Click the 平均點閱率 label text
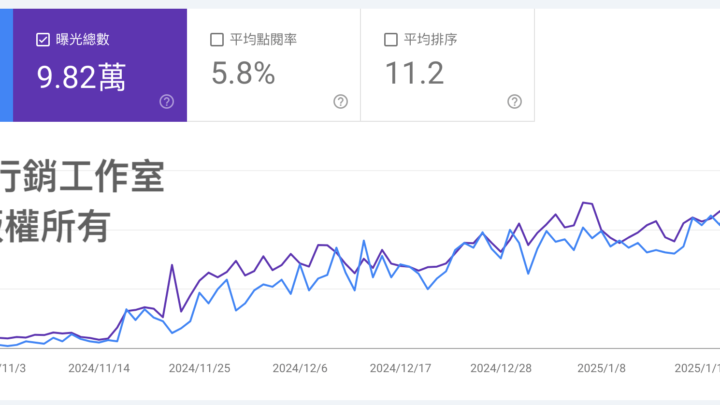This screenshot has width=720, height=405. pos(262,40)
